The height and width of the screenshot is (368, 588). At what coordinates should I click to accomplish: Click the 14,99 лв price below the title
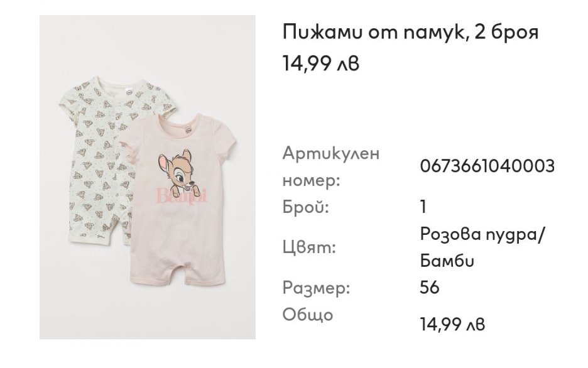[323, 63]
